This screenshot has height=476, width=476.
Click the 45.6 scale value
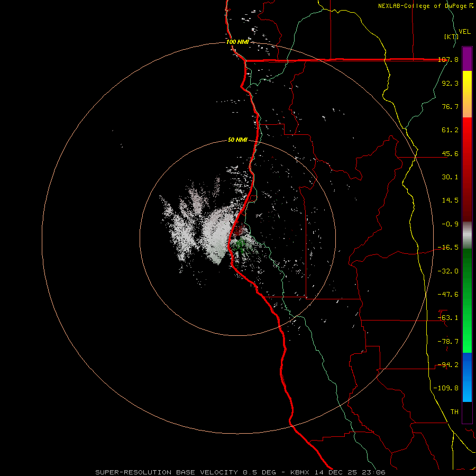(x=450, y=153)
